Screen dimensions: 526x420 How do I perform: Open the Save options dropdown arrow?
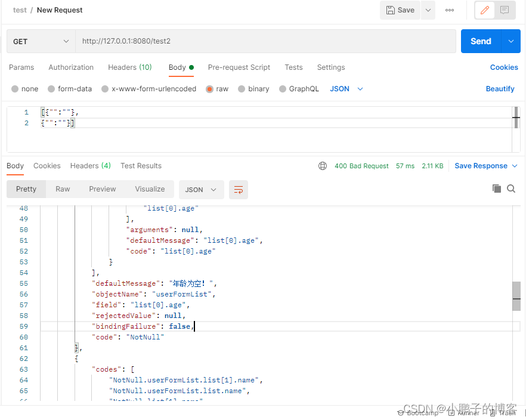[428, 10]
